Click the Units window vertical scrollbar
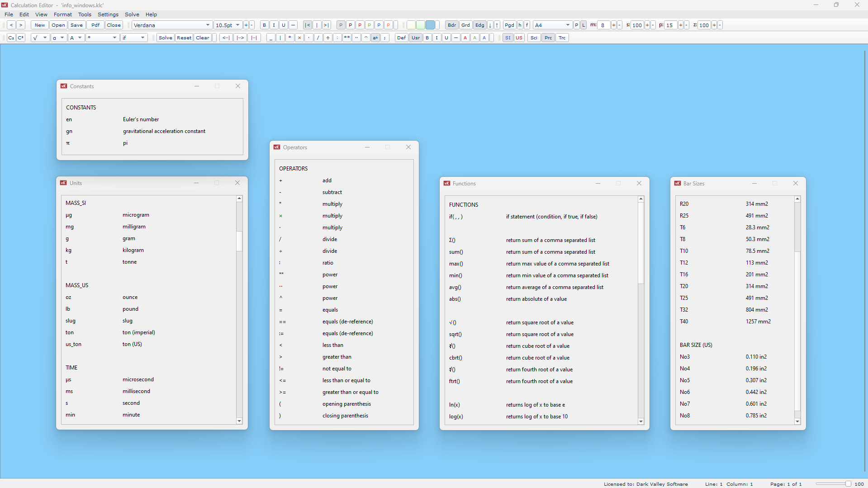The height and width of the screenshot is (488, 868). [239, 310]
